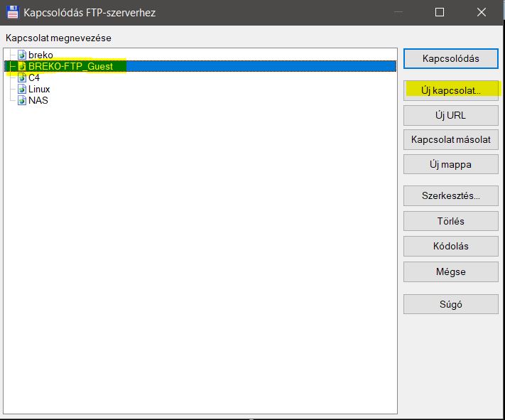The width and height of the screenshot is (505, 420).
Task: Click the Kódolás button
Action: 450,247
